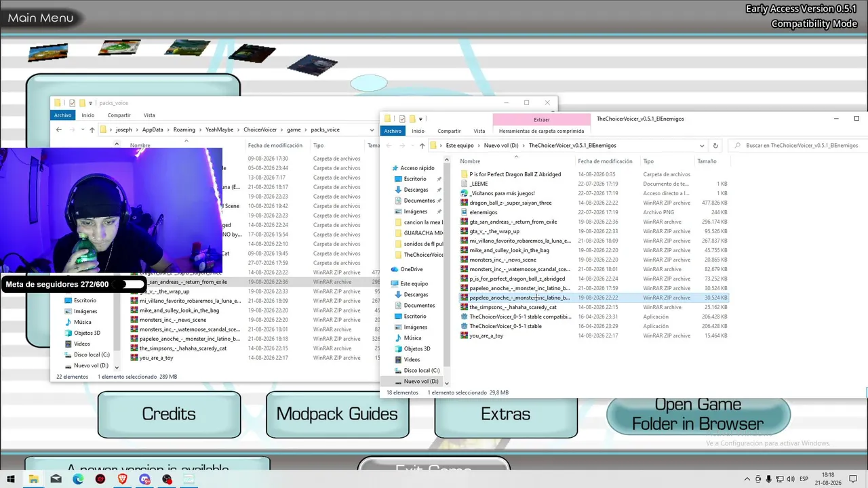Select the elenemigos PNG file icon

click(x=464, y=212)
